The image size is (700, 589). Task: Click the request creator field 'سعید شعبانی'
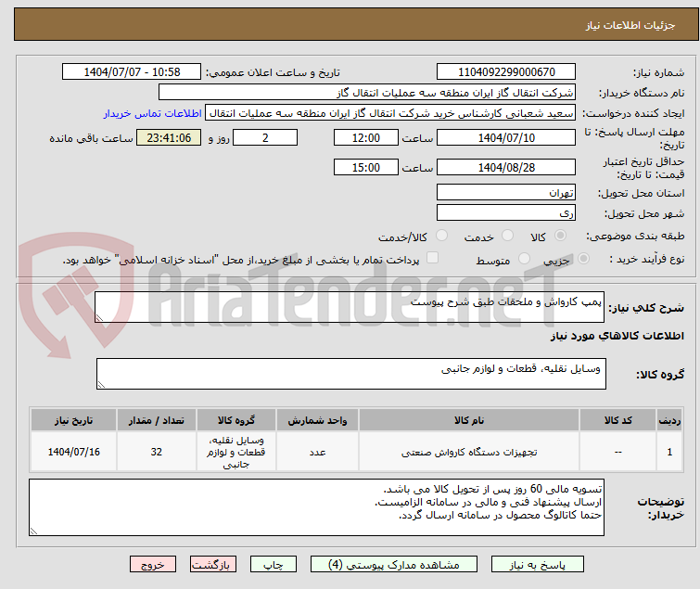coord(390,113)
